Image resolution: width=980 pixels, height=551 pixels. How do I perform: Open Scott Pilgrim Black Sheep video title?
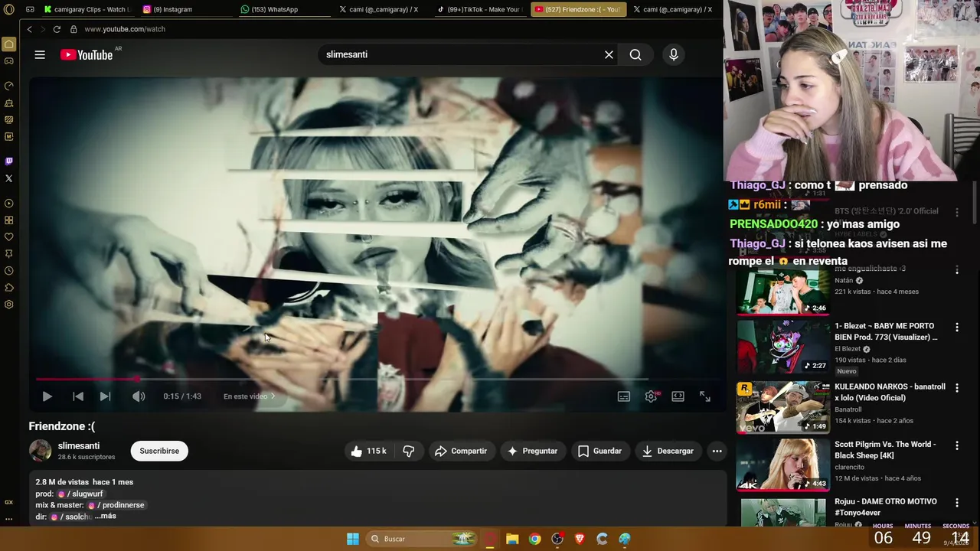885,449
